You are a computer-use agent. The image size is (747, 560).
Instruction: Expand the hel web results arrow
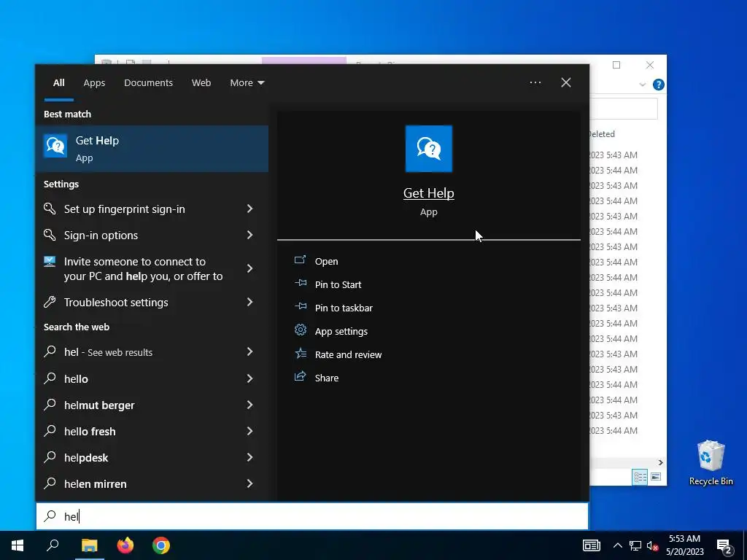[249, 352]
